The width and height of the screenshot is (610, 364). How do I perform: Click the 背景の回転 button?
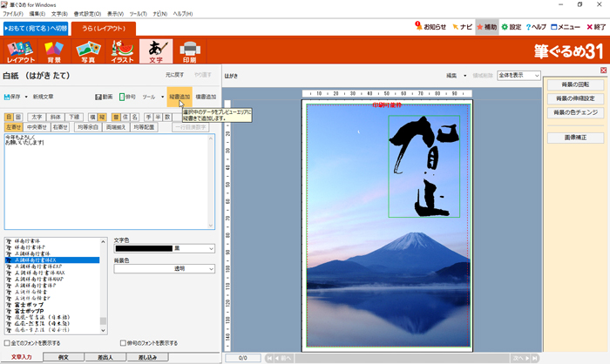574,84
